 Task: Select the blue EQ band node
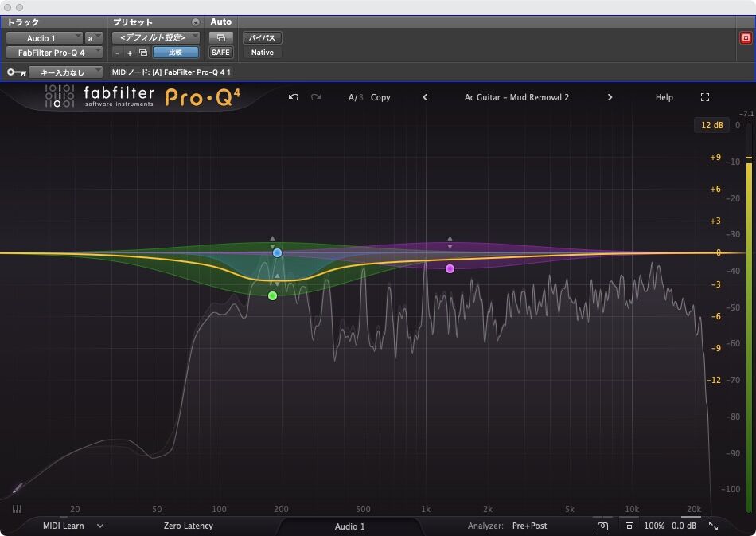coord(277,252)
